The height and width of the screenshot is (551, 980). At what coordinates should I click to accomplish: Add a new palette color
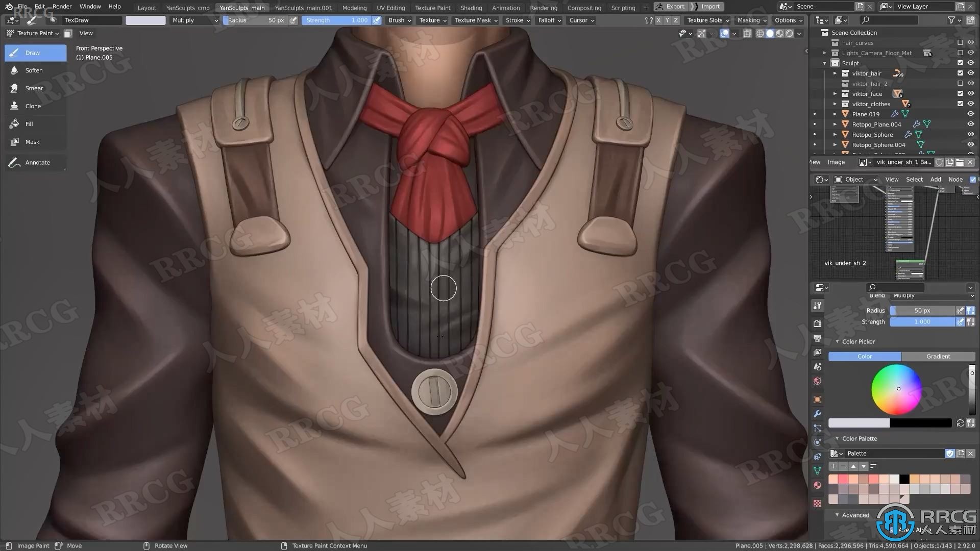pyautogui.click(x=833, y=466)
